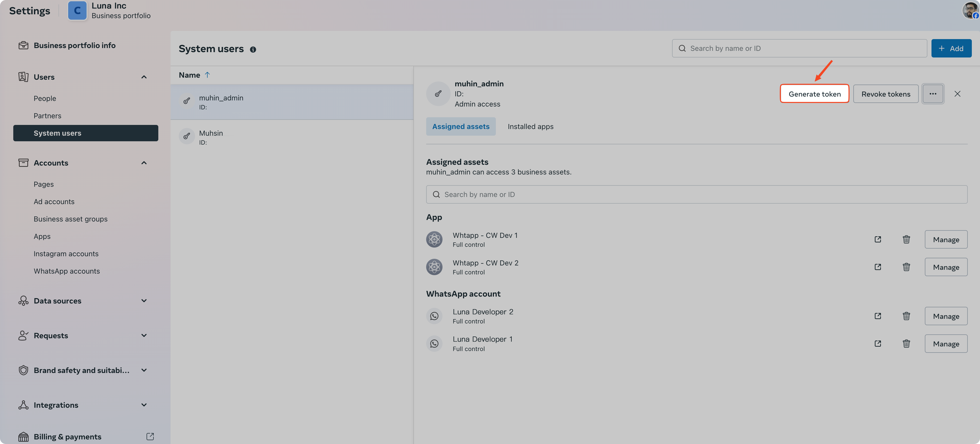
Task: Open Billing & payments external link icon
Action: click(150, 436)
